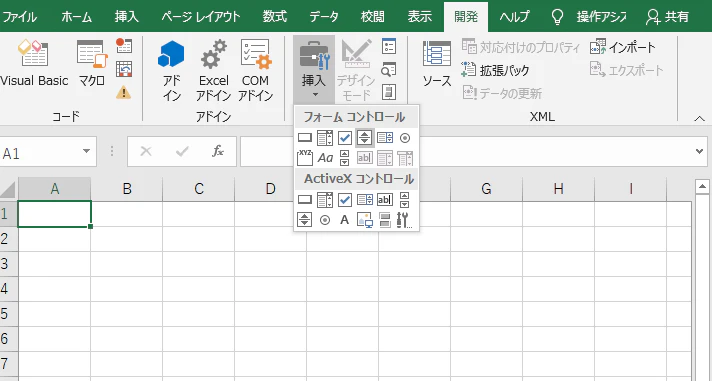
Task: Click the View Code magnifier icon
Action: 389,69
